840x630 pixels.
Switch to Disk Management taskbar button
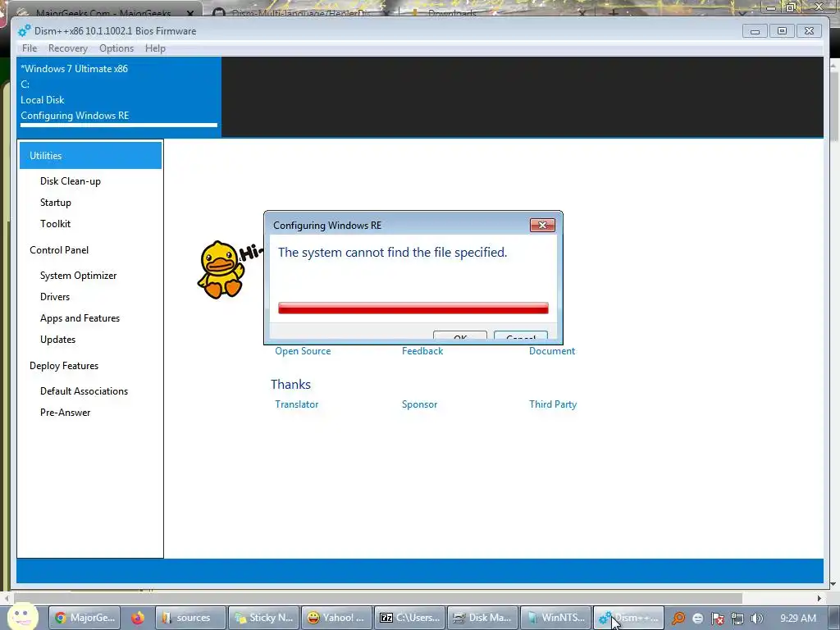(x=482, y=618)
